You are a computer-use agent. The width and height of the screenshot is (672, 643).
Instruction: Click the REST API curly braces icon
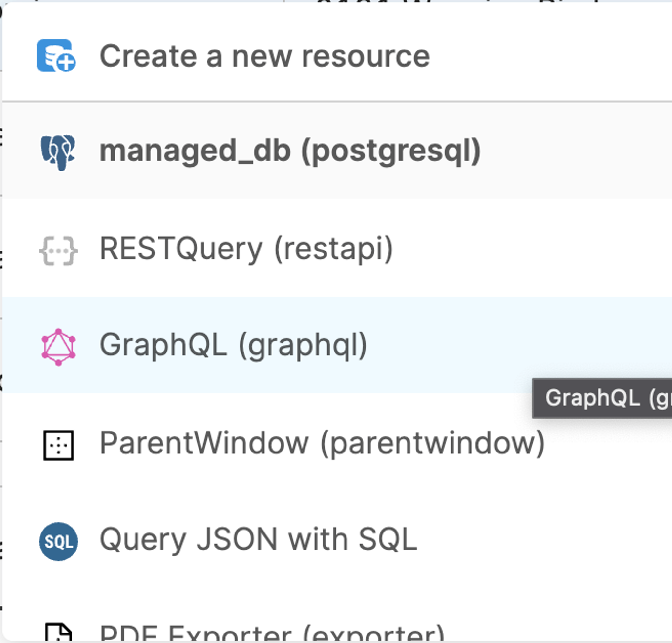[58, 251]
